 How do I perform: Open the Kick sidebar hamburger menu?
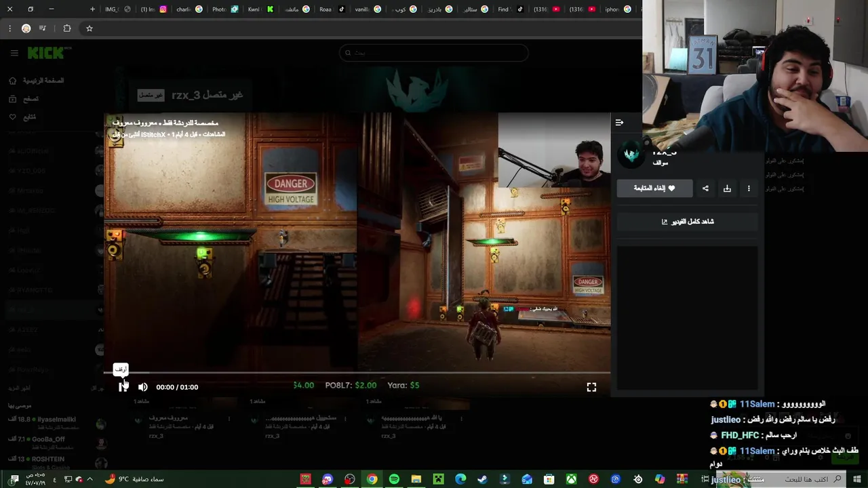14,53
